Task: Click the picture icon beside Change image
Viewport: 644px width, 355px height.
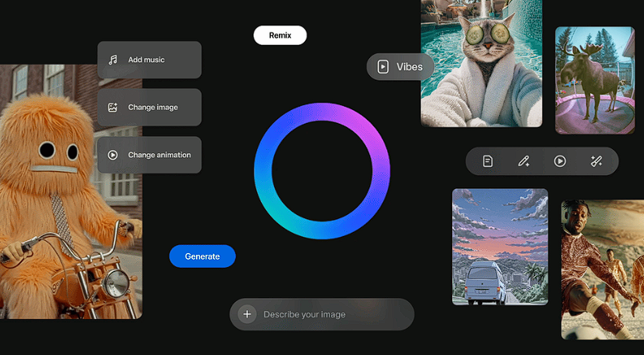Action: click(113, 107)
